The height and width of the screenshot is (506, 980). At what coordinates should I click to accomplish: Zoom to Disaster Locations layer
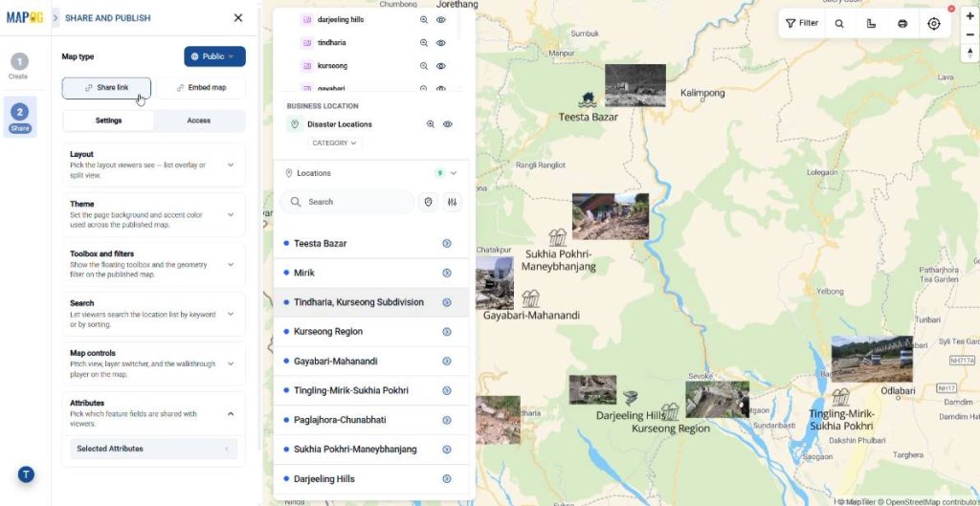pyautogui.click(x=431, y=124)
